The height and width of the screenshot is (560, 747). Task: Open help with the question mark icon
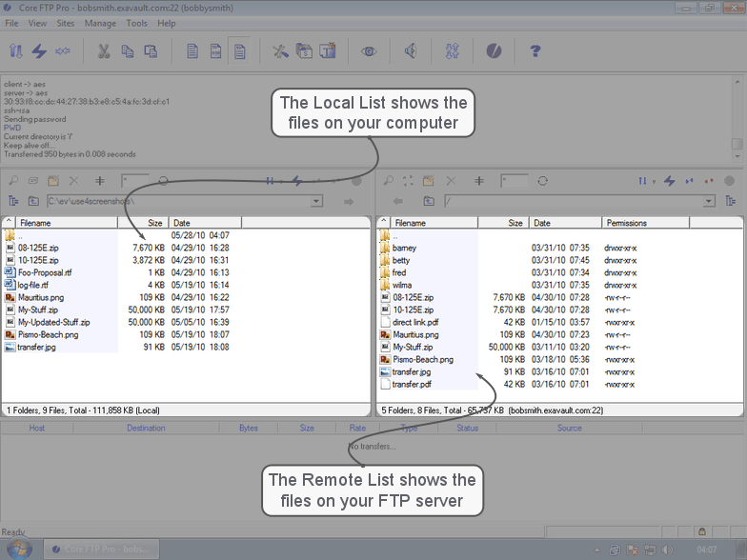pyautogui.click(x=535, y=51)
